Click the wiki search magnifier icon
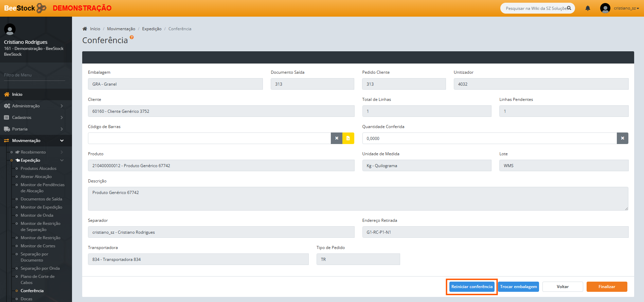Viewport: 644px width, 302px height. click(x=569, y=8)
